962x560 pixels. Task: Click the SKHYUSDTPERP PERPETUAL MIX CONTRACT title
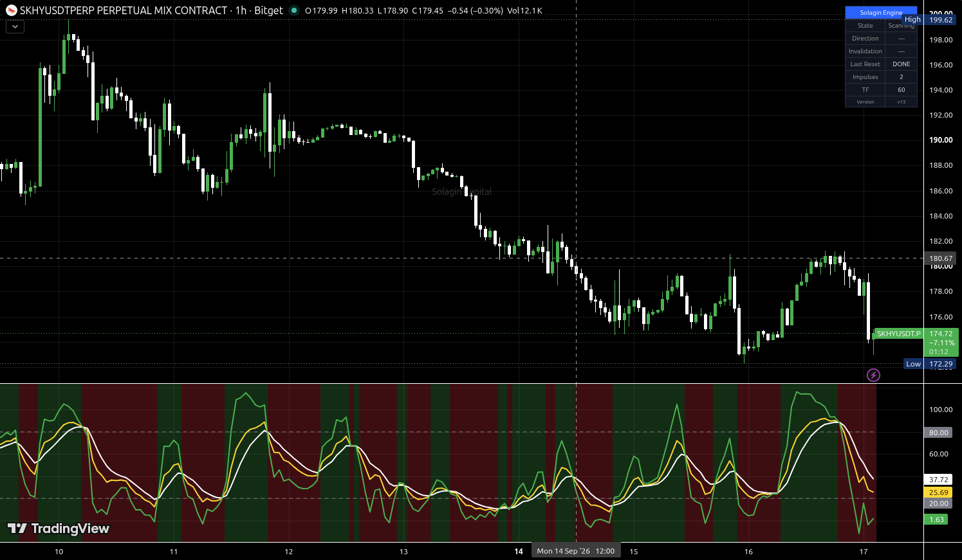124,10
